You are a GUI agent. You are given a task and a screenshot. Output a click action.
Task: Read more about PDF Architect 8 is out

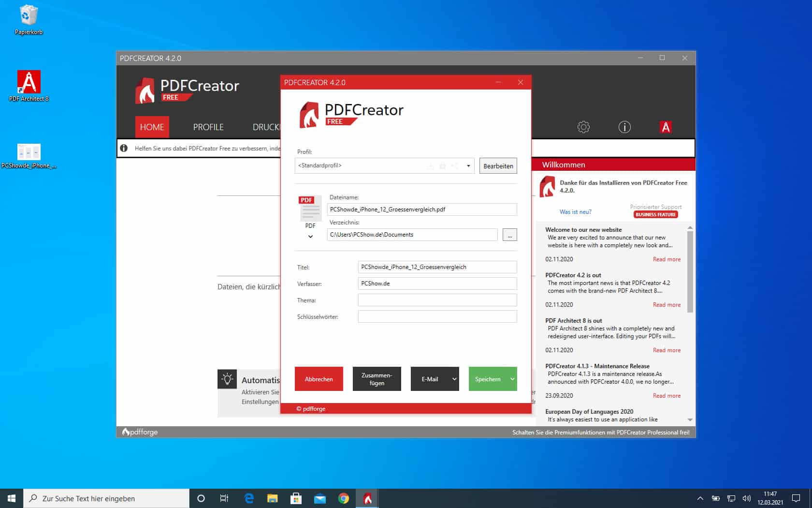pos(667,350)
